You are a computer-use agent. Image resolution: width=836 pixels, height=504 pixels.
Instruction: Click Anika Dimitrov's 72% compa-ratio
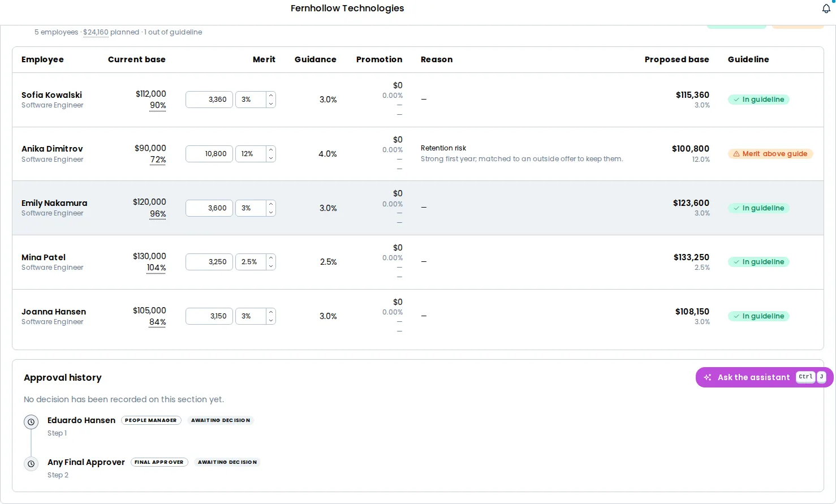[x=158, y=160]
